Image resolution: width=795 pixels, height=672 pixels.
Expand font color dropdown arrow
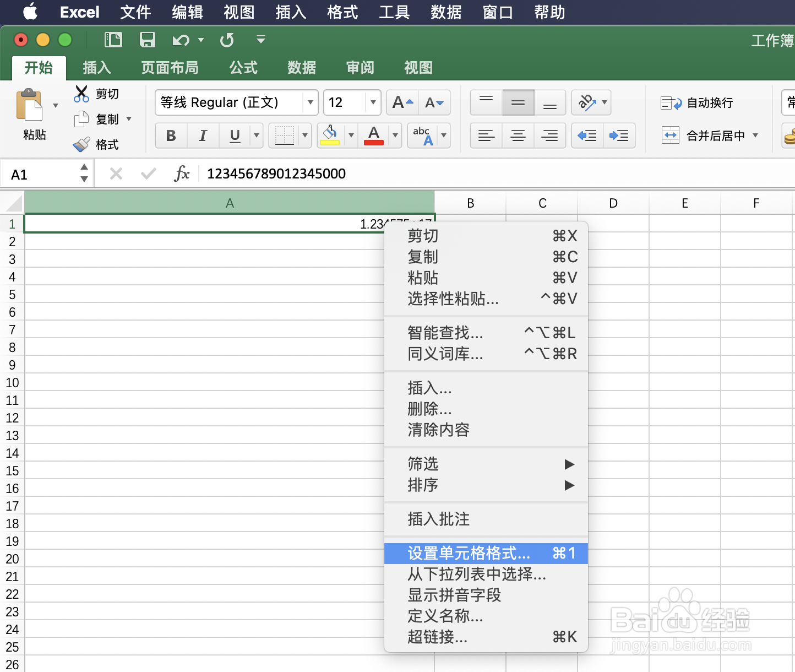395,136
